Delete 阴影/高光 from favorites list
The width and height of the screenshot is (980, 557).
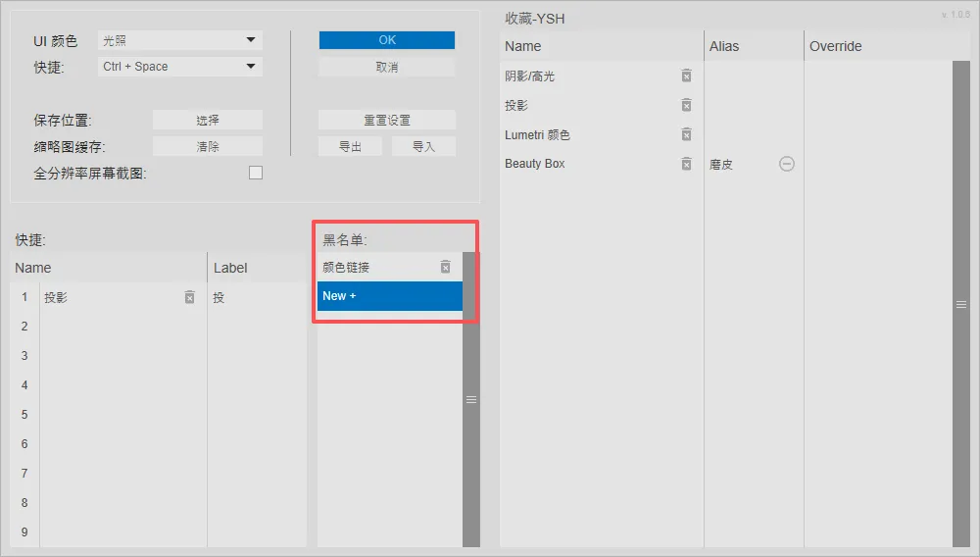pyautogui.click(x=686, y=76)
